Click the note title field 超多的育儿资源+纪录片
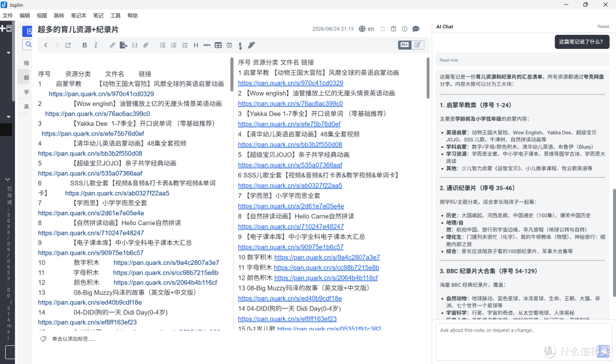Screen dimensions: 616x364 [78, 30]
